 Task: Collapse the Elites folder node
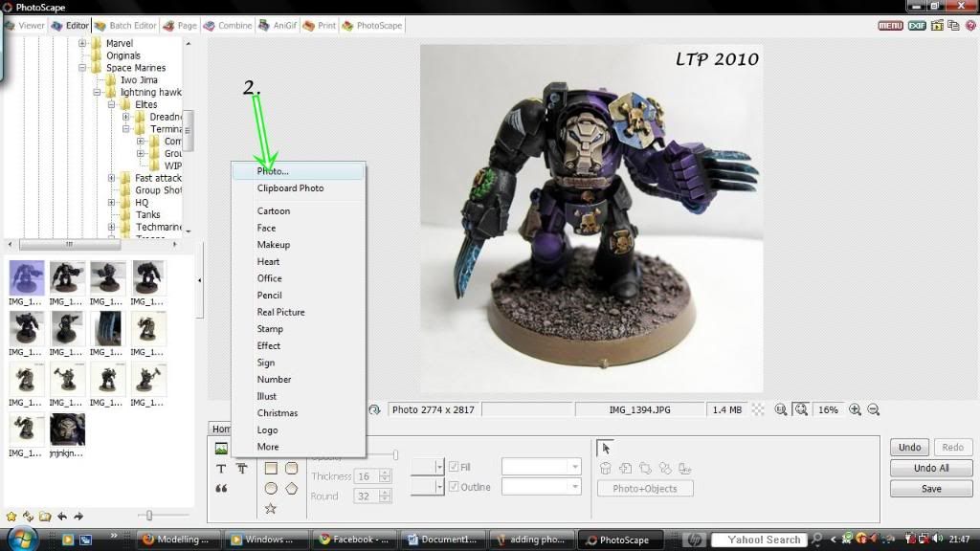pos(111,104)
